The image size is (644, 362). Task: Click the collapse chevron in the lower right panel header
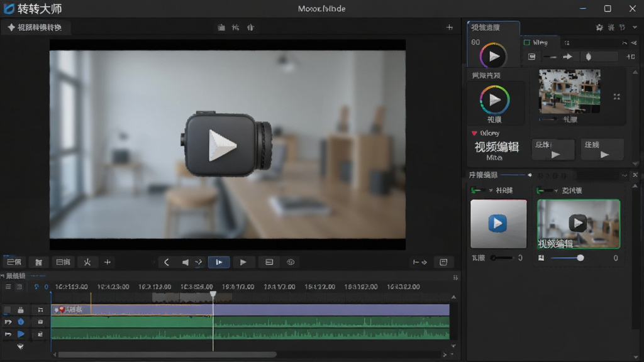pos(625,175)
